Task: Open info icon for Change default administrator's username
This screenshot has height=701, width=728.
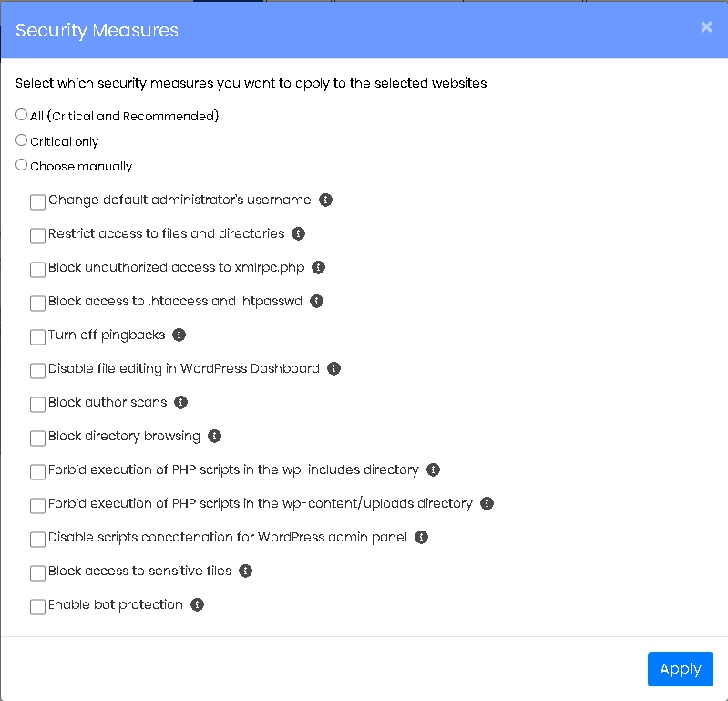Action: click(x=325, y=201)
